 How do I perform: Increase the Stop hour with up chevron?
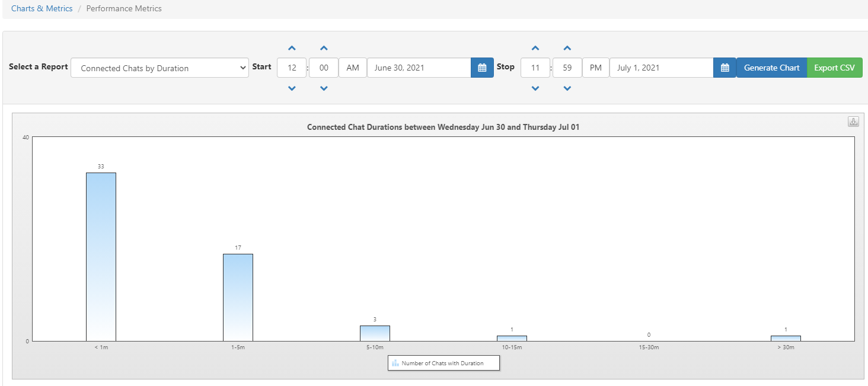535,48
